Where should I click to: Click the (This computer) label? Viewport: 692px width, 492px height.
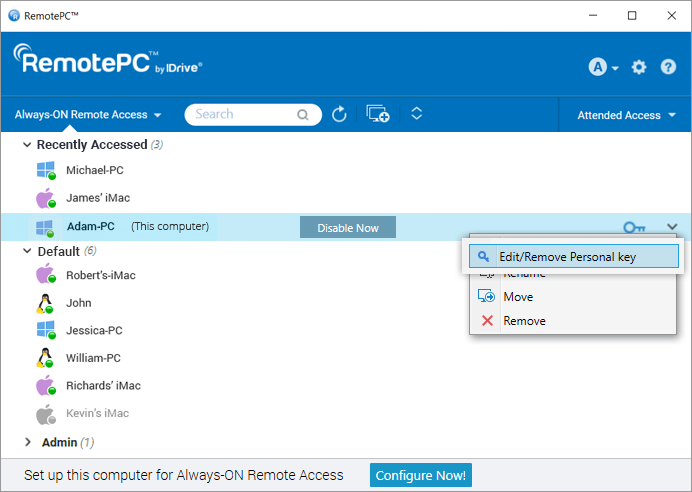coord(170,226)
